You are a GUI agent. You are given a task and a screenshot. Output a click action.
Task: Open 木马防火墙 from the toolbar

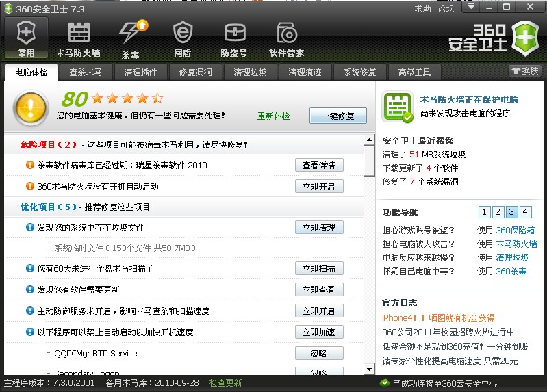pyautogui.click(x=78, y=39)
